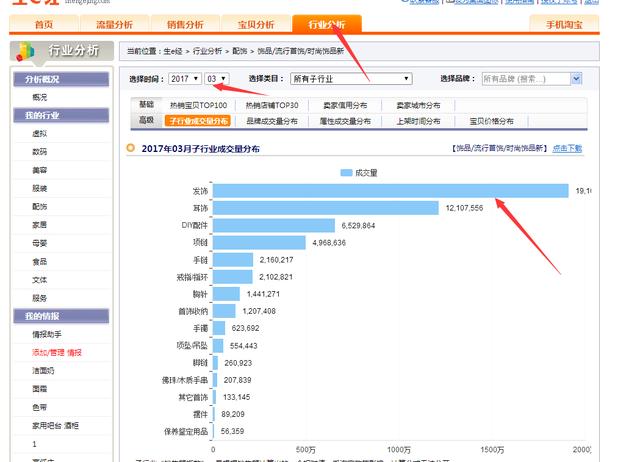Select 品牌成交量分布 sub-tab
Screen dimensions: 640x462
click(x=271, y=121)
